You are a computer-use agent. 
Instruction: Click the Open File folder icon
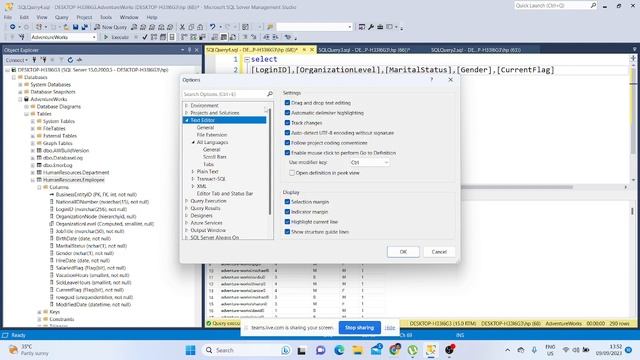[x=66, y=27]
